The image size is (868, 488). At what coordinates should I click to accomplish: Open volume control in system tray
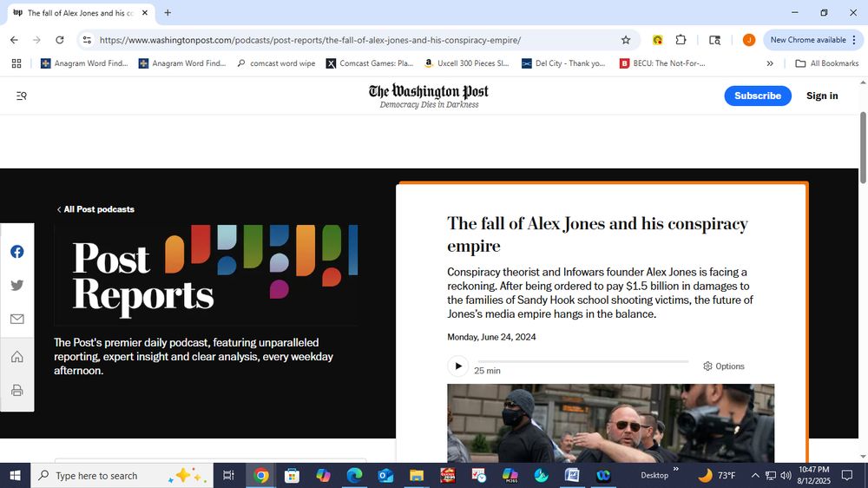click(x=786, y=475)
